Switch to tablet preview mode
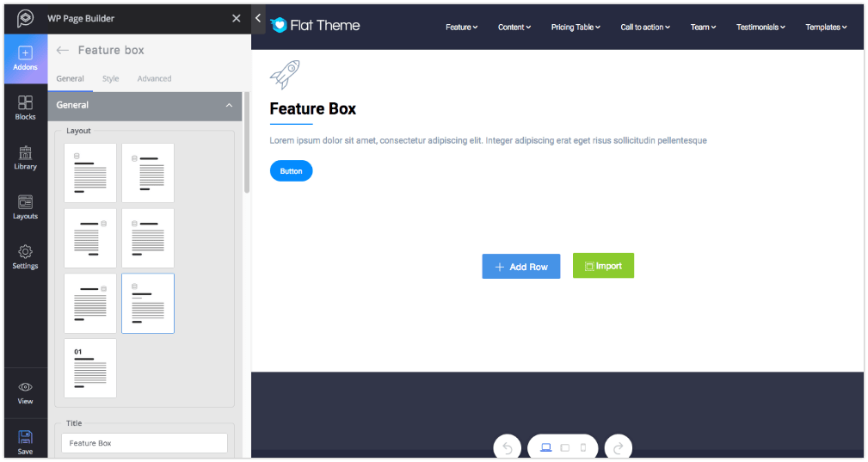This screenshot has width=868, height=462. [564, 447]
